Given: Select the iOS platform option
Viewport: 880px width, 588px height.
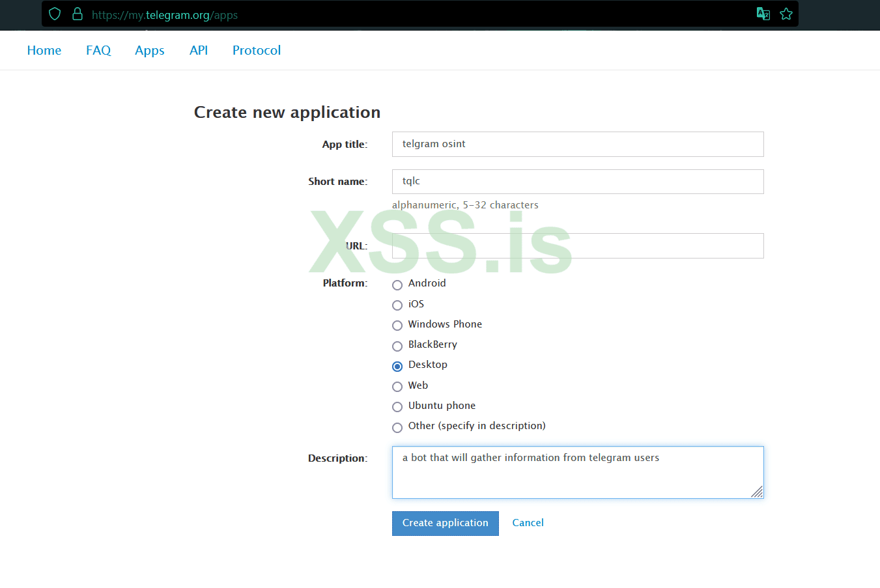Looking at the screenshot, I should tap(397, 305).
